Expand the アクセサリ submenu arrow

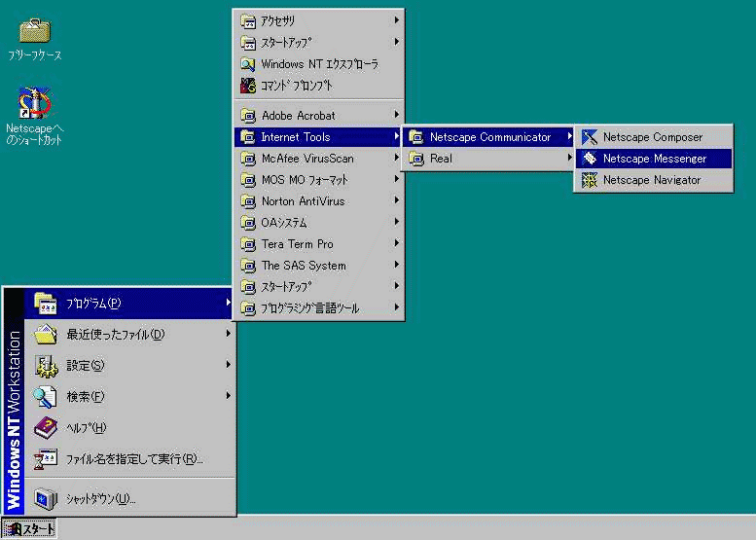click(396, 20)
